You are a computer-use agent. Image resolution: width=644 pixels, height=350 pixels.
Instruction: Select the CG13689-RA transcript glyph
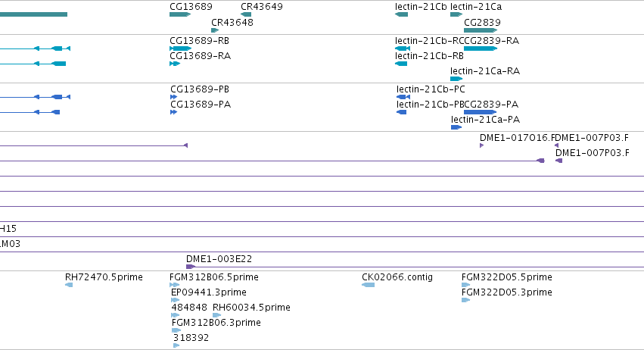coord(175,64)
